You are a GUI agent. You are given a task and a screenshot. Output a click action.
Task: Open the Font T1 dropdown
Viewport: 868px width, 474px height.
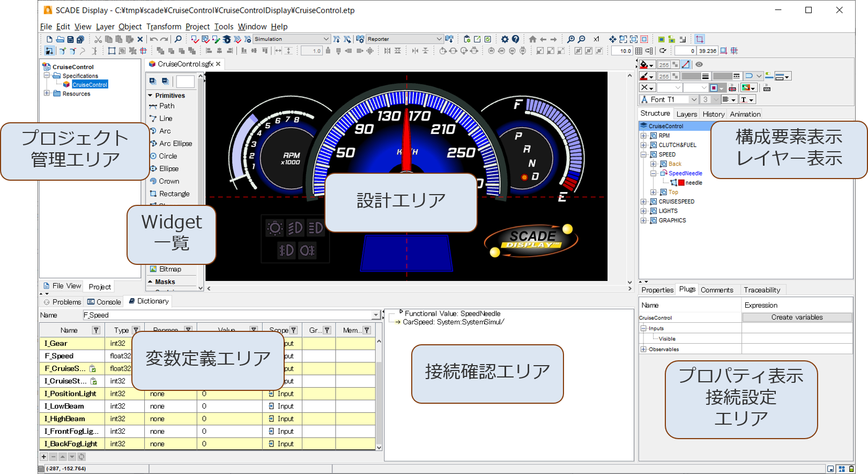pos(693,100)
